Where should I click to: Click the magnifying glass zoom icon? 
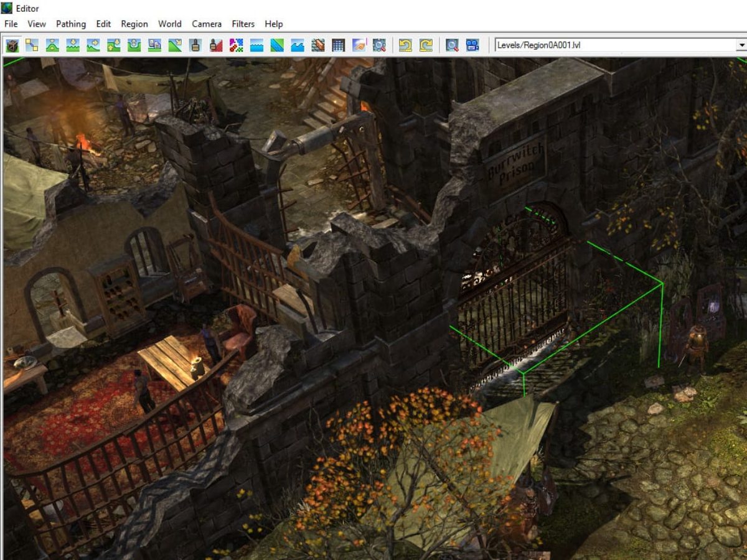(x=452, y=45)
